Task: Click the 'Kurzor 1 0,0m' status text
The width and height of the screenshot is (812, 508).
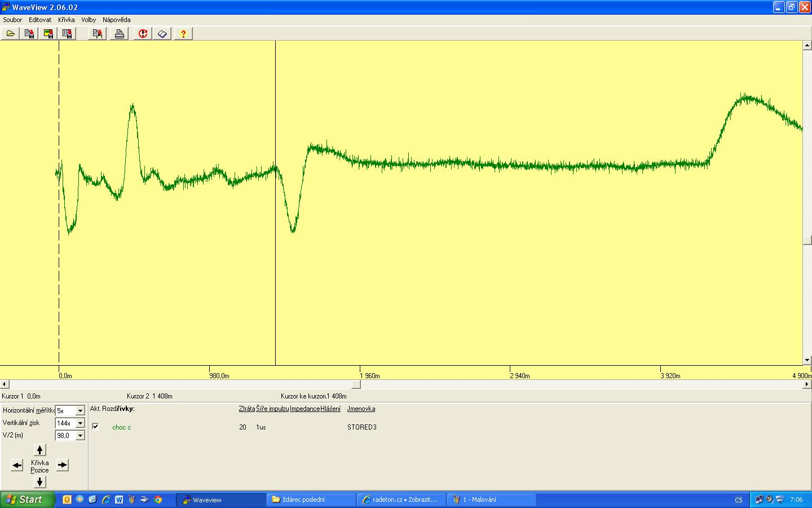Action: 21,396
